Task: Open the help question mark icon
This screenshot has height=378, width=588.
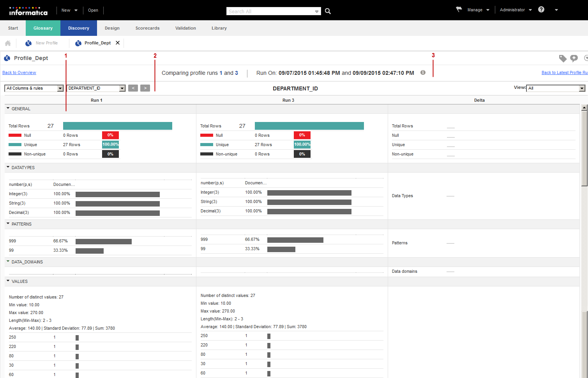Action: pos(541,10)
